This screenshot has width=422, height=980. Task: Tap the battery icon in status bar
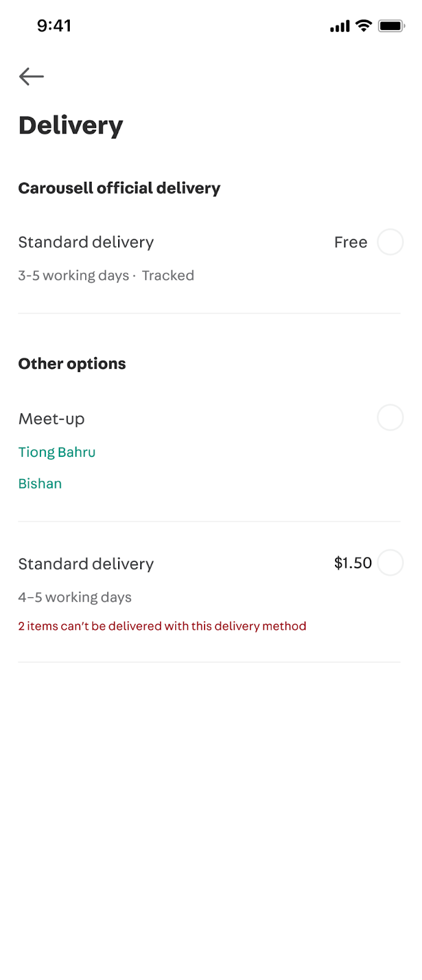391,26
